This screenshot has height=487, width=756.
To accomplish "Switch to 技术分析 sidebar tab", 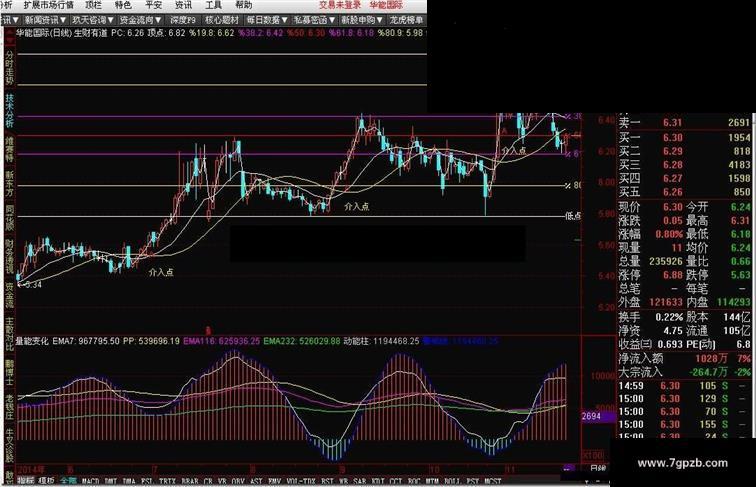I will (x=9, y=109).
